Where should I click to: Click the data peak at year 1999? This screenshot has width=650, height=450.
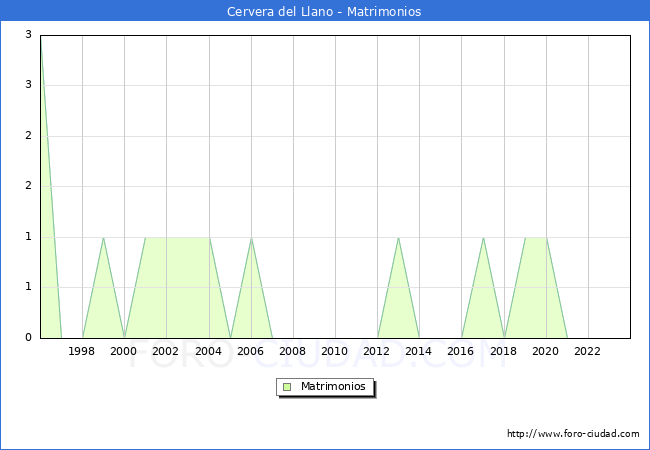[x=103, y=238]
